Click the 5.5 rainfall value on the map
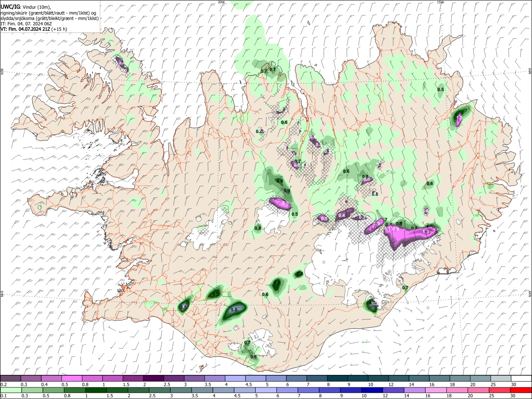Screen dimensions: 532x399 coord(184,307)
